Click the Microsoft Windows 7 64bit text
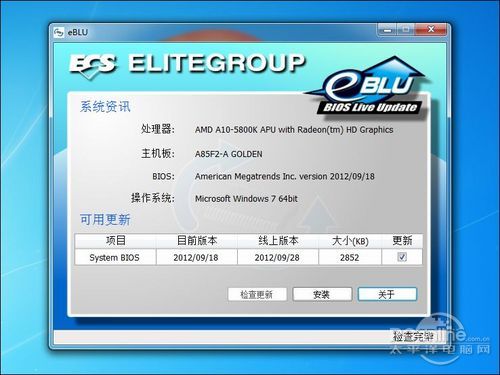Image resolution: width=500 pixels, height=375 pixels. tap(246, 199)
